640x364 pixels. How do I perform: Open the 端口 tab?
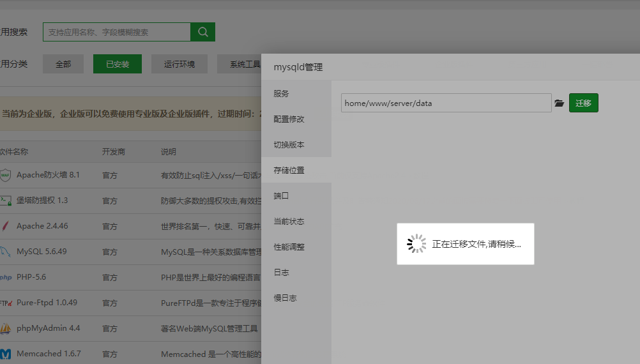pyautogui.click(x=296, y=195)
